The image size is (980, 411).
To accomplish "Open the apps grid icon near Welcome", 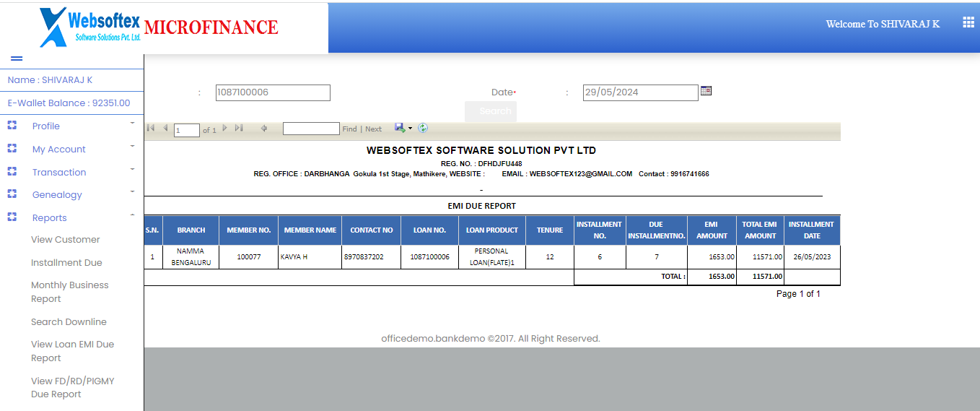I will (x=968, y=22).
